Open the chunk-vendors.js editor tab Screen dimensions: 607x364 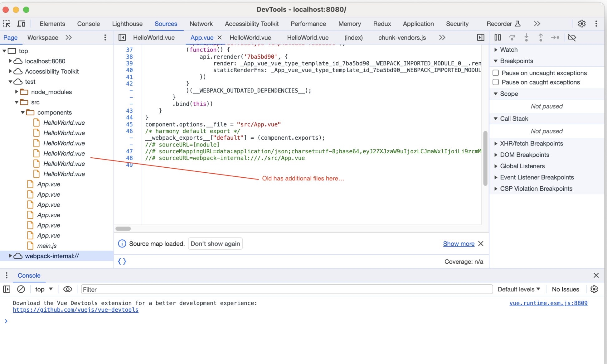coord(402,37)
